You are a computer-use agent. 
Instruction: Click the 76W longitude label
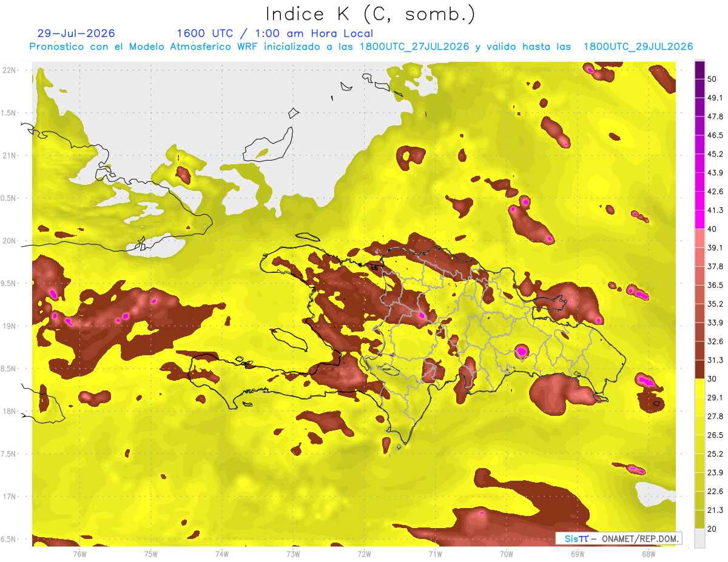(x=80, y=554)
